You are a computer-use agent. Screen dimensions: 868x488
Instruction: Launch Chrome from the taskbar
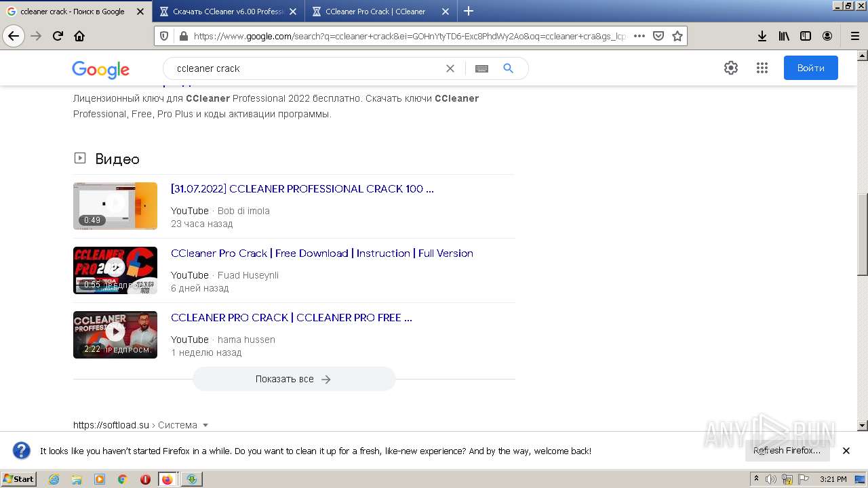pyautogui.click(x=122, y=479)
